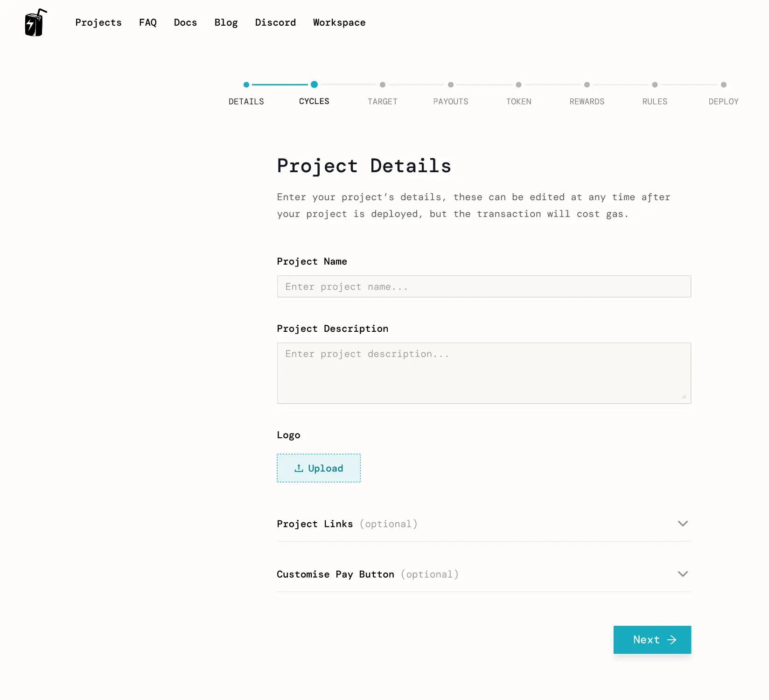Click the arrow icon on the Next button
This screenshot has height=700, width=769.
coord(671,640)
